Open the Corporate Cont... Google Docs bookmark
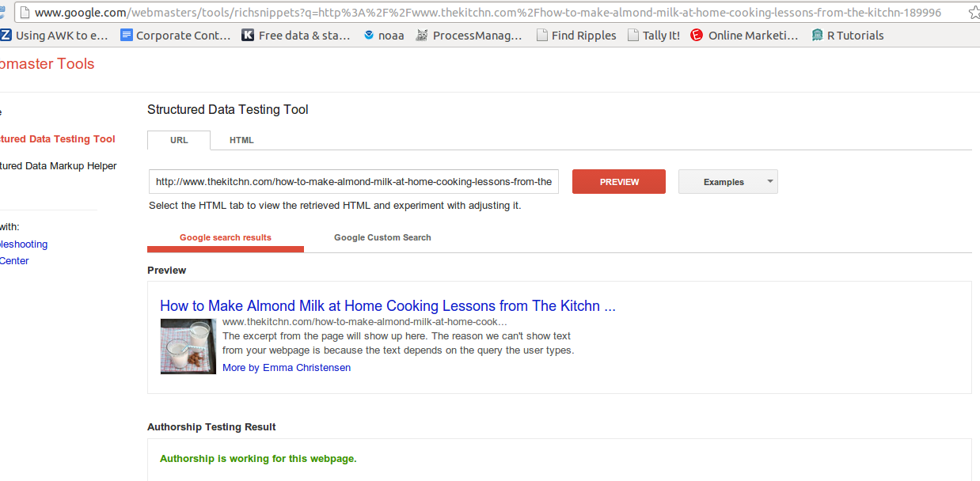The image size is (980, 481). point(176,35)
